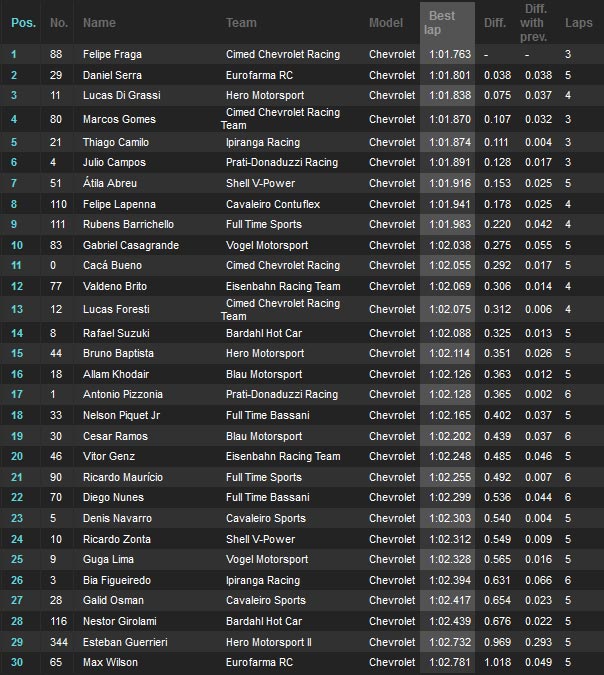Screen dimensions: 604x675
Task: Click Eurofarma RC in Max Wilson's row
Action: pyautogui.click(x=259, y=663)
